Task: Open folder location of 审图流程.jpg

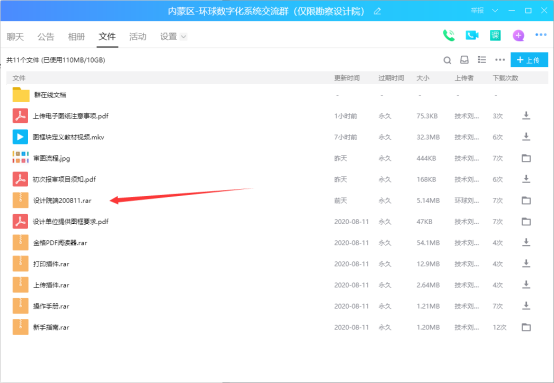Action: (526, 158)
